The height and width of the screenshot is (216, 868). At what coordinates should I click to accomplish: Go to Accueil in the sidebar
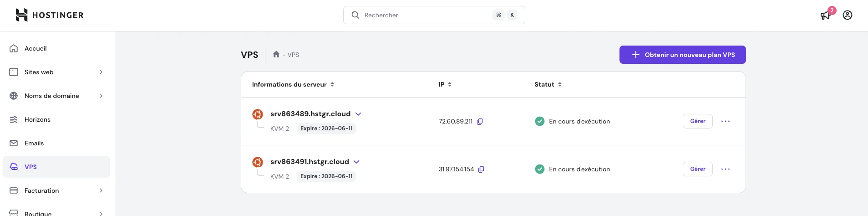click(36, 48)
